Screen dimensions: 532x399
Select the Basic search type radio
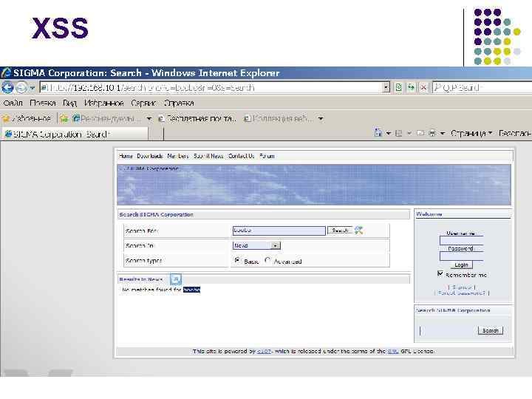[x=237, y=261]
